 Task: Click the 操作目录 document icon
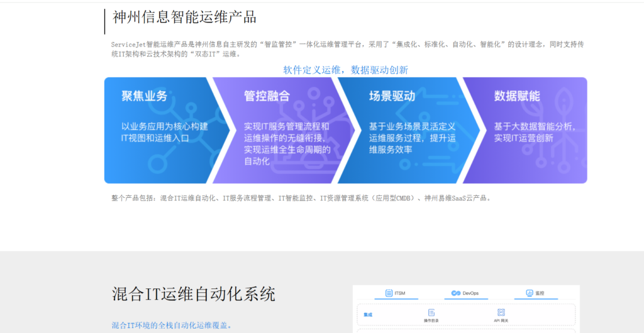coord(431,312)
